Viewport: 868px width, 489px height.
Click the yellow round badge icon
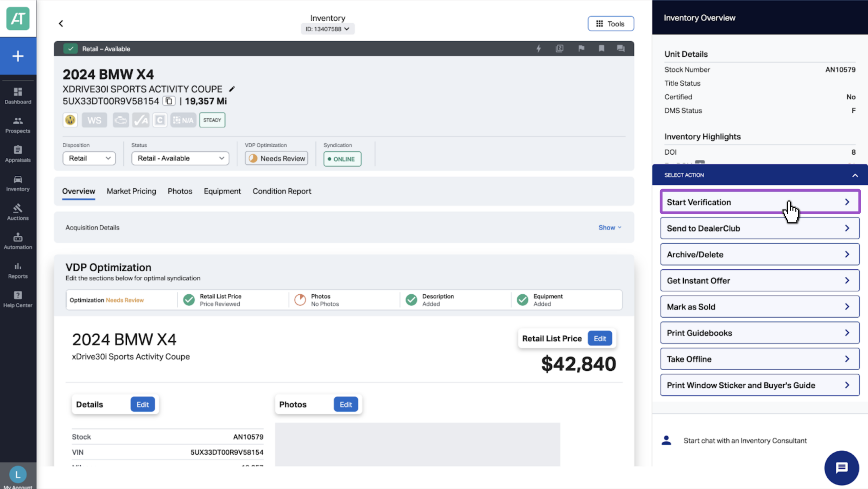click(x=70, y=120)
